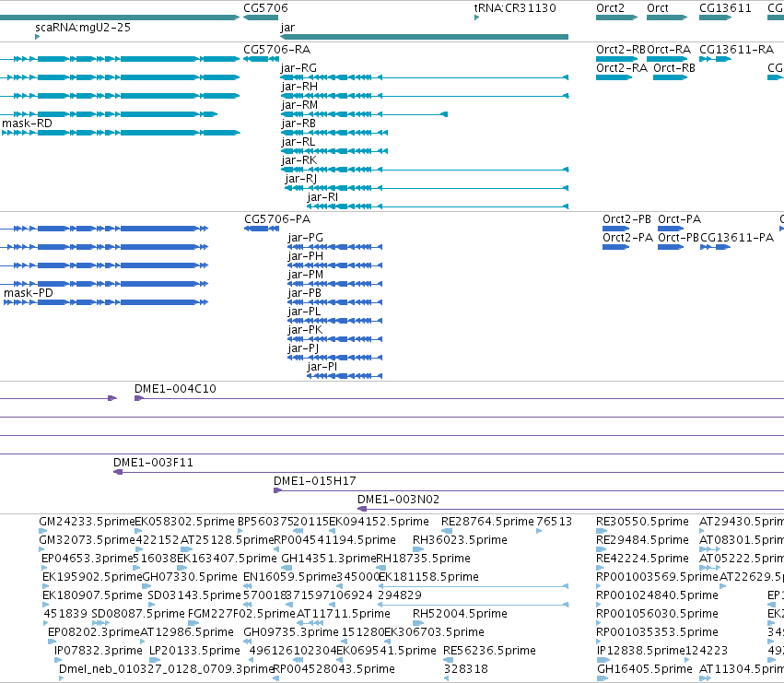Open the RE56236.5prime EST label
This screenshot has height=683, width=784.
(489, 651)
